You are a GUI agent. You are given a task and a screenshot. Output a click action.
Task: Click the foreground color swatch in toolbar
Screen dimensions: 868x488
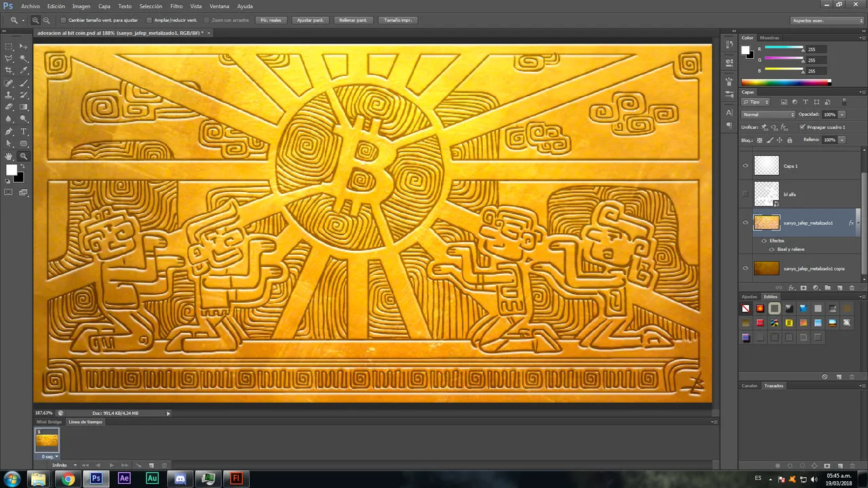point(11,170)
